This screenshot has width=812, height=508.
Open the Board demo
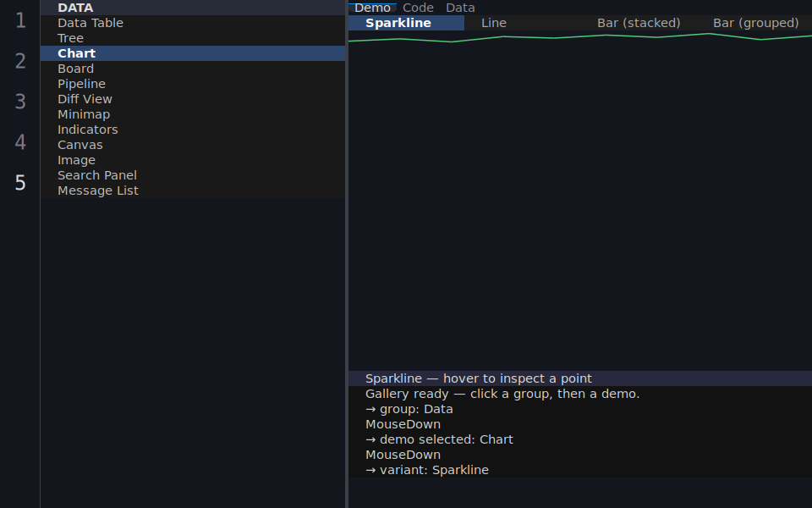(193, 69)
